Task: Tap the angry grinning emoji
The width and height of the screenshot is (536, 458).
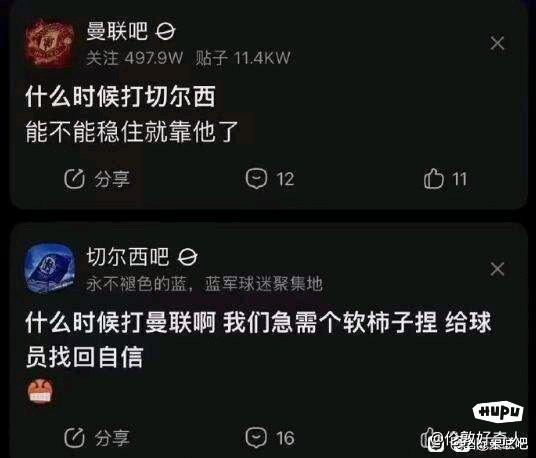Action: click(x=40, y=391)
